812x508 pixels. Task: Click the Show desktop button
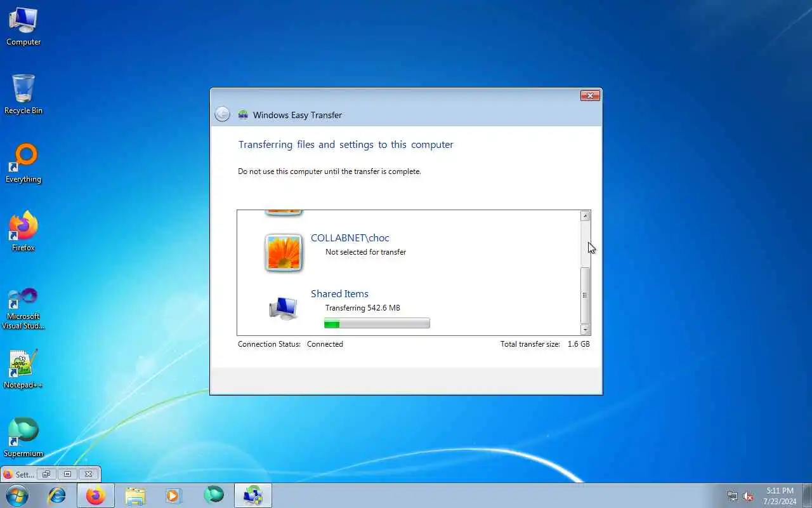(x=808, y=495)
